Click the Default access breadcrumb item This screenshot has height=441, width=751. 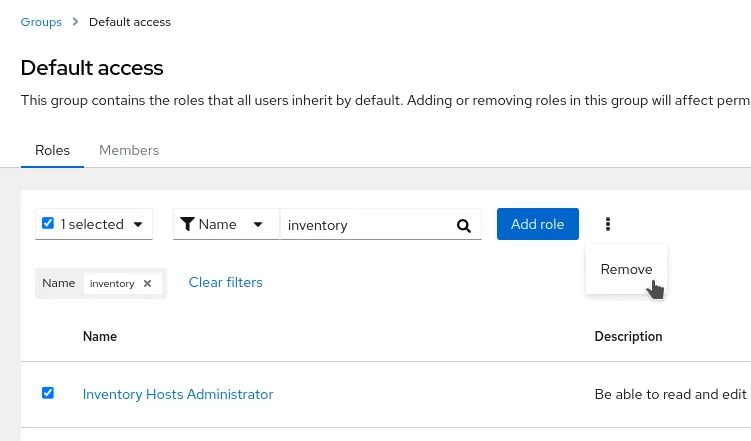click(130, 22)
